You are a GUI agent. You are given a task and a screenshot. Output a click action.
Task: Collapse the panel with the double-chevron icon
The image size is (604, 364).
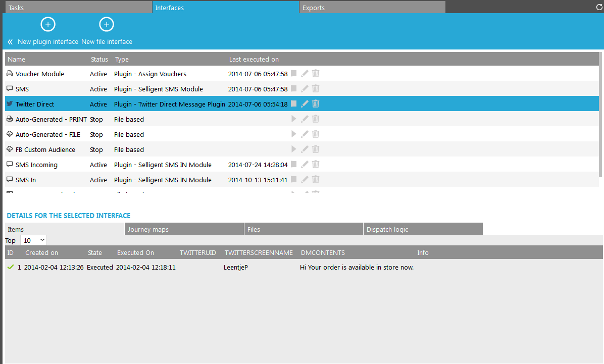(10, 42)
